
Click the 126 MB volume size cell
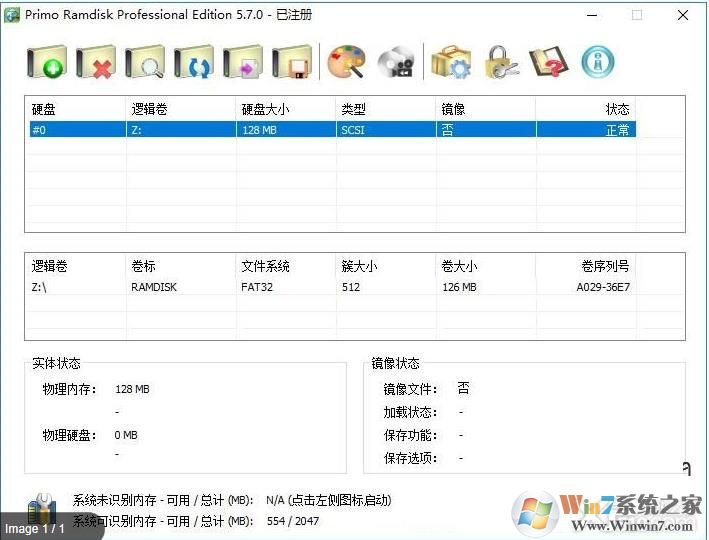[x=459, y=287]
